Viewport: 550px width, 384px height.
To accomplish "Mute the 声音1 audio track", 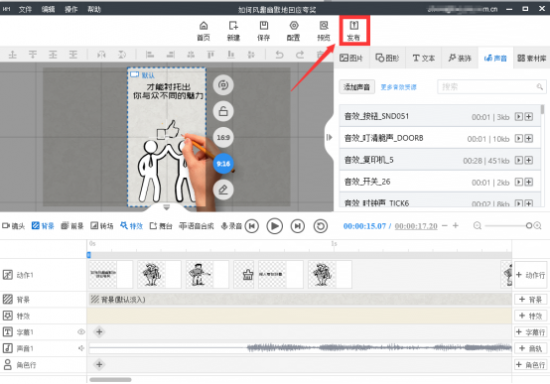I will point(81,348).
